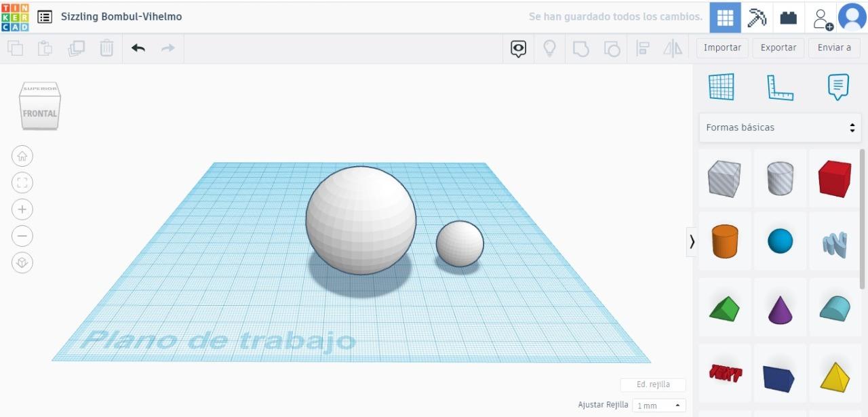Click the Ungroup shapes icon

click(x=612, y=48)
